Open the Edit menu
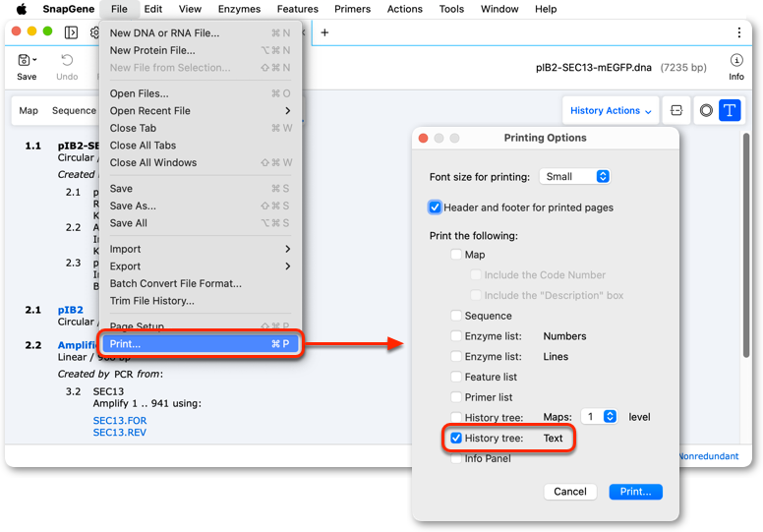Screen dimensions: 763x532 pyautogui.click(x=152, y=9)
